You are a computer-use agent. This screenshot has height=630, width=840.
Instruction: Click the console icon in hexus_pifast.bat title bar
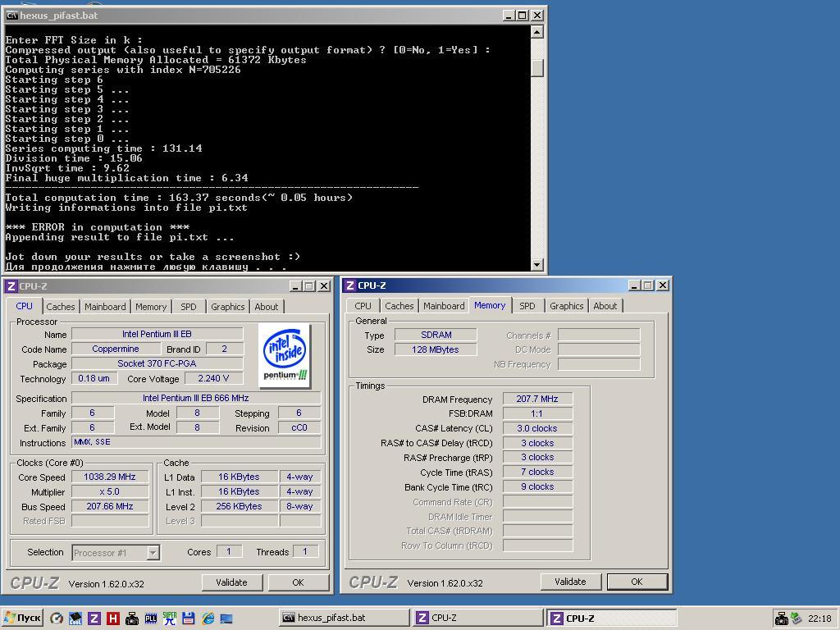(11, 16)
